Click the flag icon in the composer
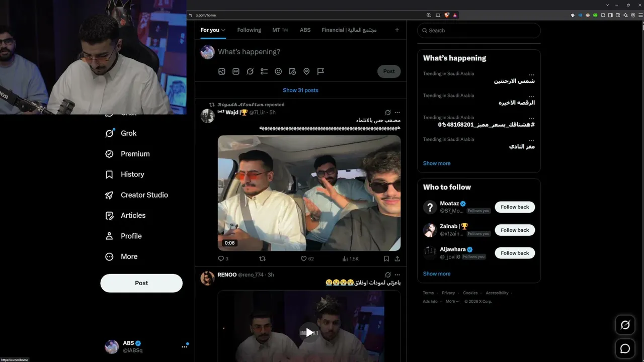Image resolution: width=644 pixels, height=362 pixels. (320, 71)
